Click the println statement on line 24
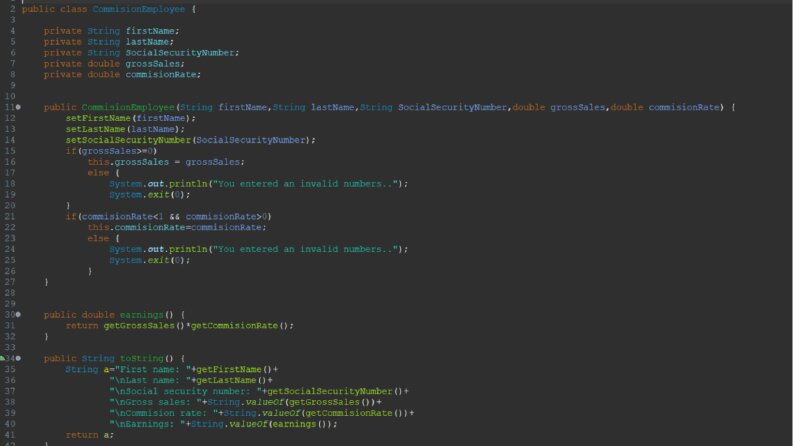The width and height of the screenshot is (793, 446). tap(258, 249)
